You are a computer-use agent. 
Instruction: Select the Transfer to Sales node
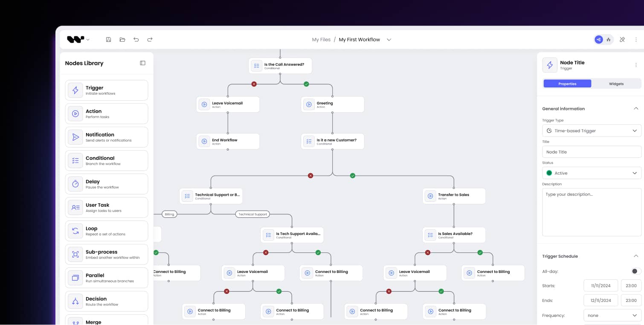[454, 196]
